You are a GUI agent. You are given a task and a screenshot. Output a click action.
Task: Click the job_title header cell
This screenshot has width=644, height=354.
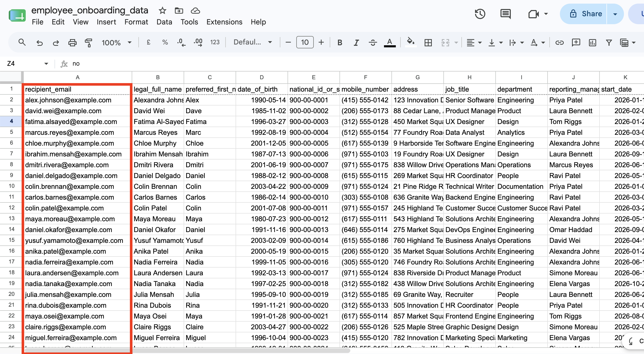pyautogui.click(x=470, y=89)
